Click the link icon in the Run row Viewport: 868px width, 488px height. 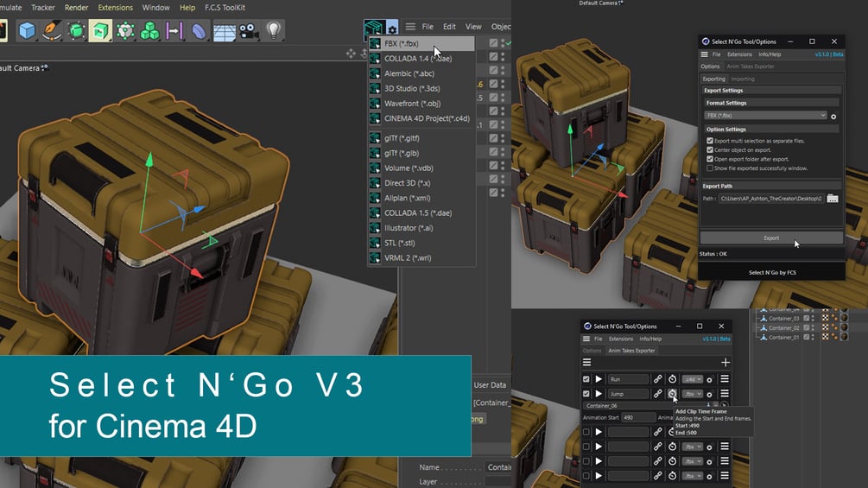point(657,379)
